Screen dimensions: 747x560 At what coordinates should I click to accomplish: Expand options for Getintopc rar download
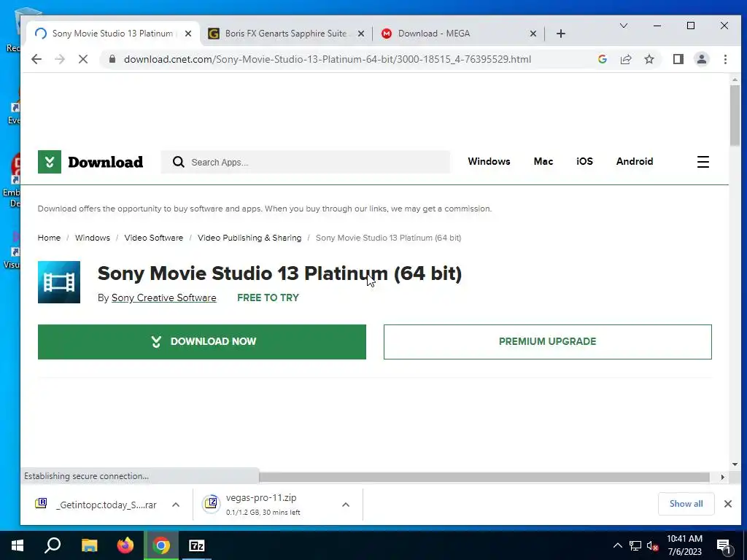(175, 505)
